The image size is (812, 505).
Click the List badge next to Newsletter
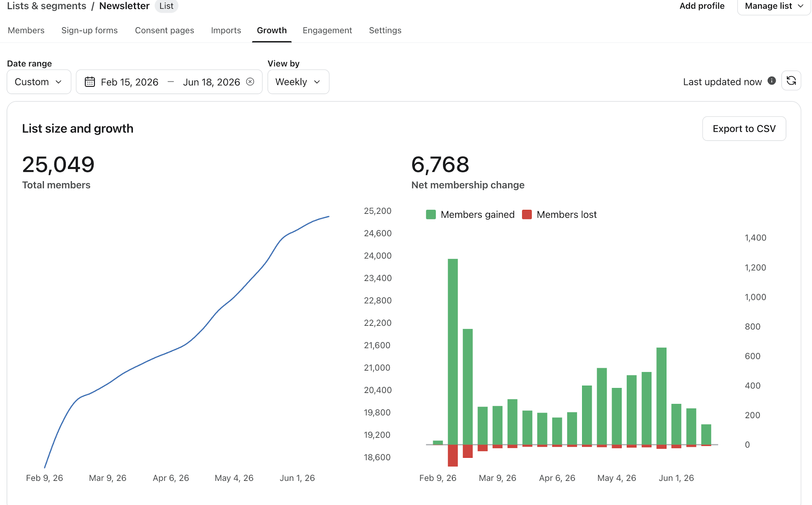166,6
